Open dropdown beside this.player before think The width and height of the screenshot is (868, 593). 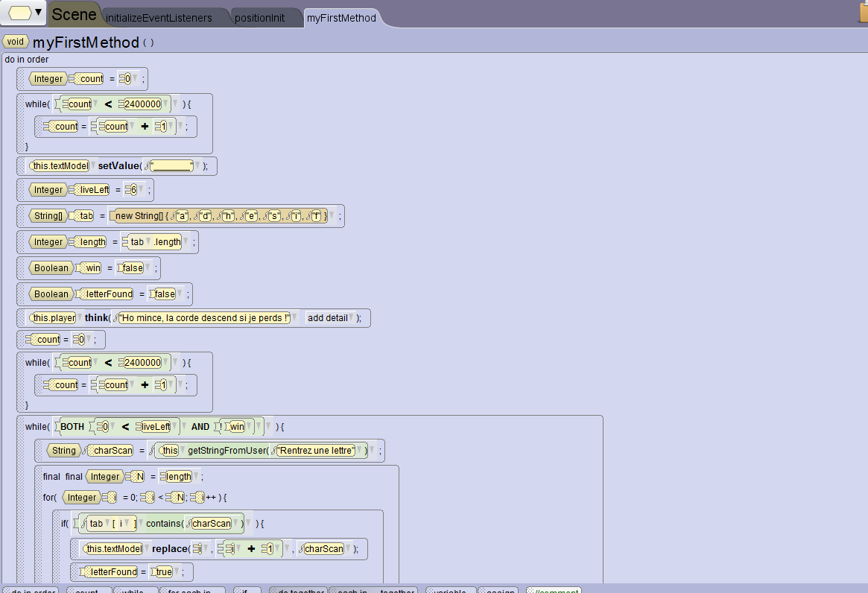tap(80, 318)
